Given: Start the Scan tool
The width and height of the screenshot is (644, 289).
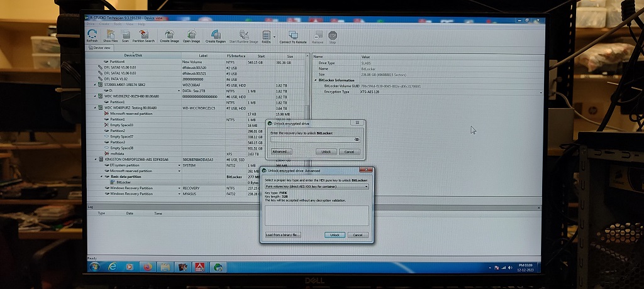Looking at the screenshot, I should (x=125, y=36).
